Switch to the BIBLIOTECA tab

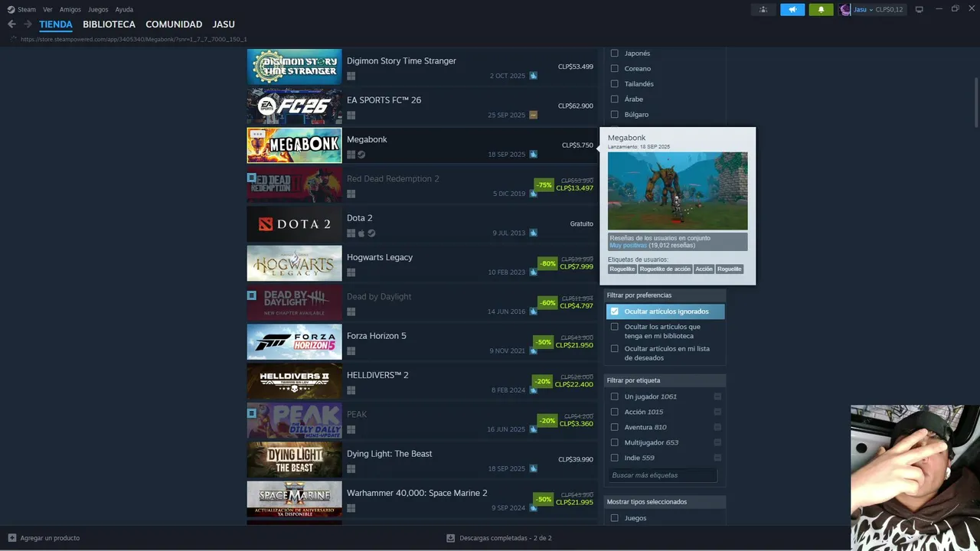click(x=109, y=24)
